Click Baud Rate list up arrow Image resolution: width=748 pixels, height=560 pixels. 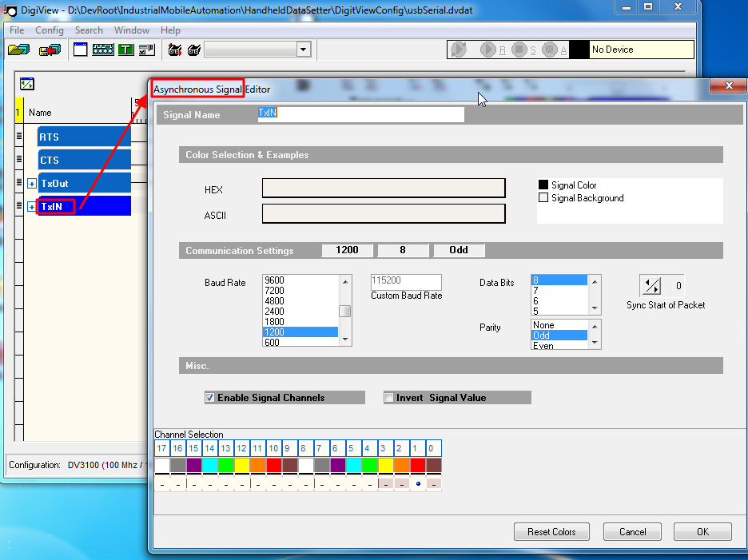point(345,282)
